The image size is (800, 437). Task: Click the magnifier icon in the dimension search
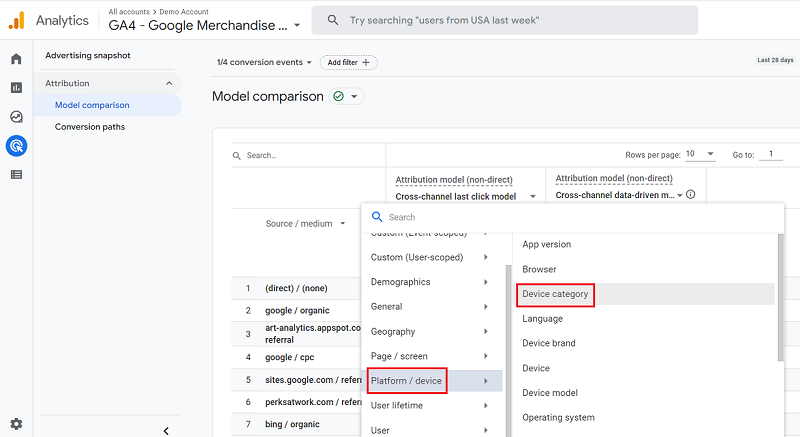[377, 217]
